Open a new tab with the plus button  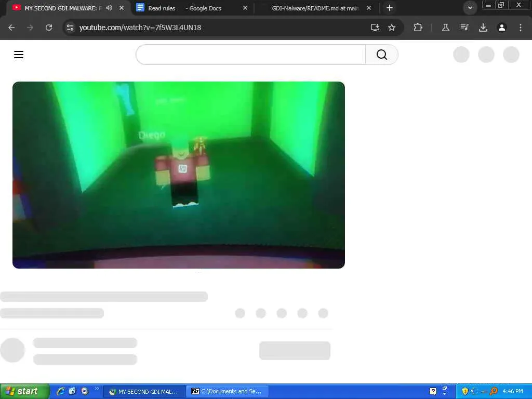[x=390, y=8]
